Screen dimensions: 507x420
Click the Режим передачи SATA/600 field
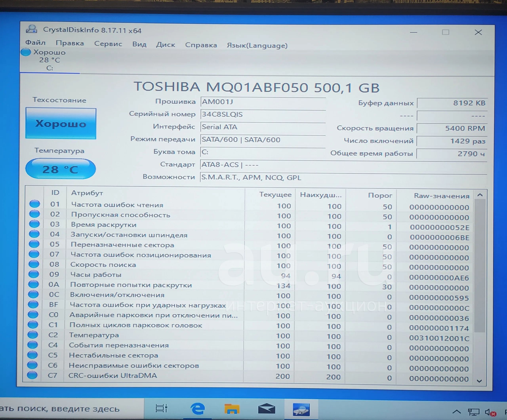(263, 140)
